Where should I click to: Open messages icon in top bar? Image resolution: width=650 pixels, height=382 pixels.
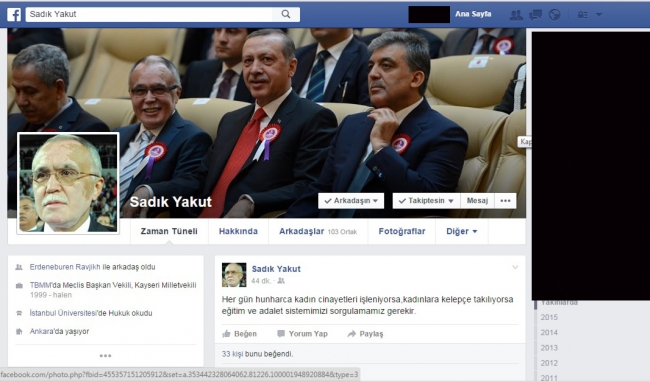click(535, 15)
